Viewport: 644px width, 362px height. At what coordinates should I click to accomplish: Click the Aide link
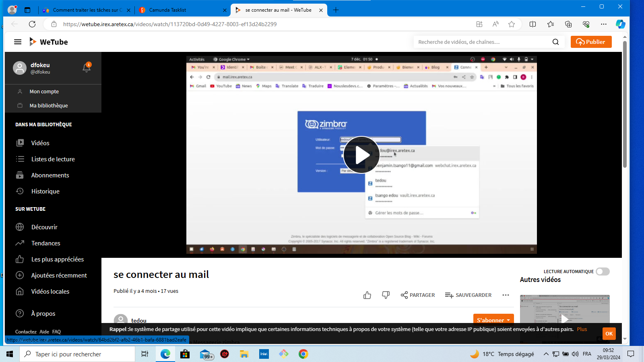click(x=44, y=332)
